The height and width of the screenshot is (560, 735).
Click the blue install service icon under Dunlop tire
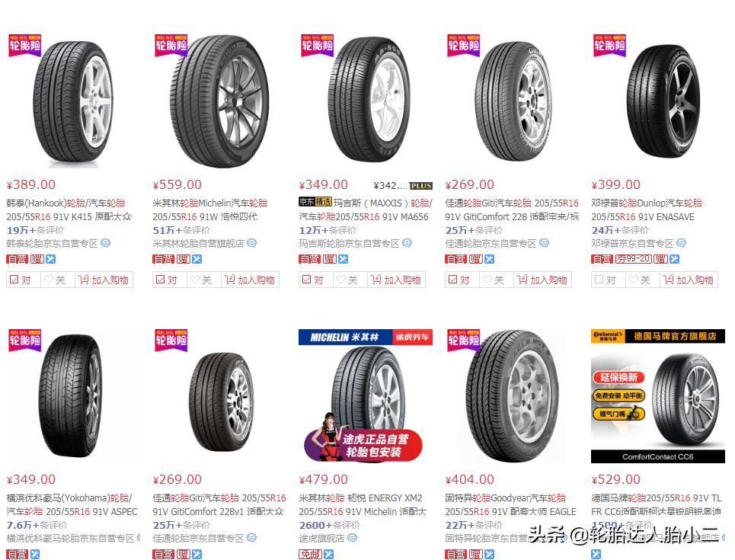click(x=675, y=259)
